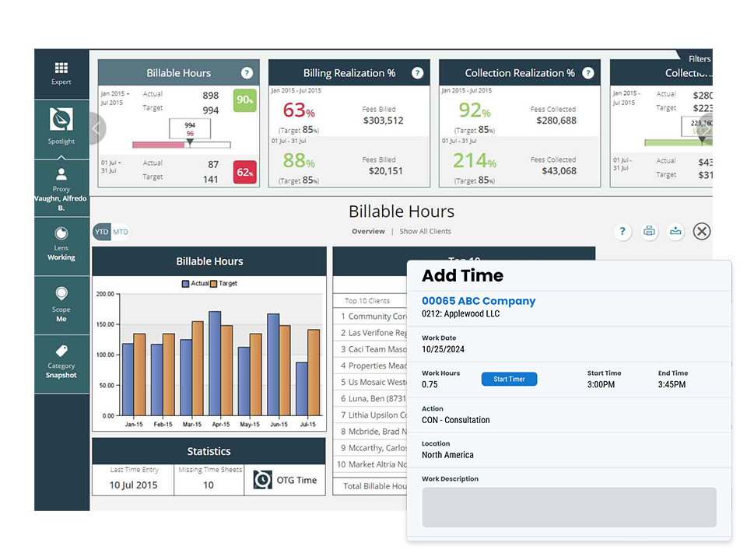Open help on Billing Realization % card
747x560 pixels.
417,73
